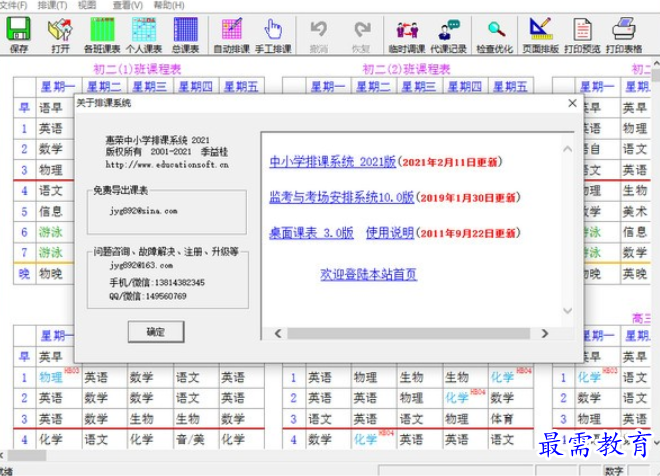
Task: Click the jyg892@sina.com email text
Action: tap(144, 211)
